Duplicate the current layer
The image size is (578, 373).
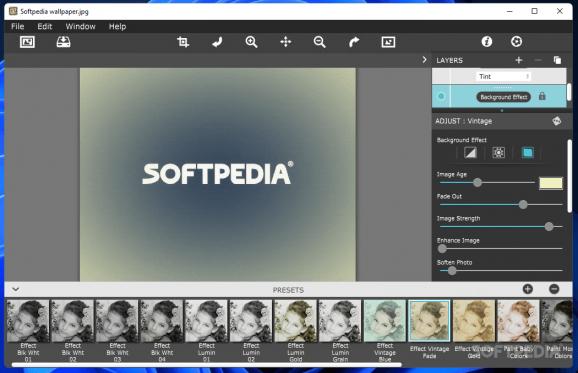coord(557,60)
